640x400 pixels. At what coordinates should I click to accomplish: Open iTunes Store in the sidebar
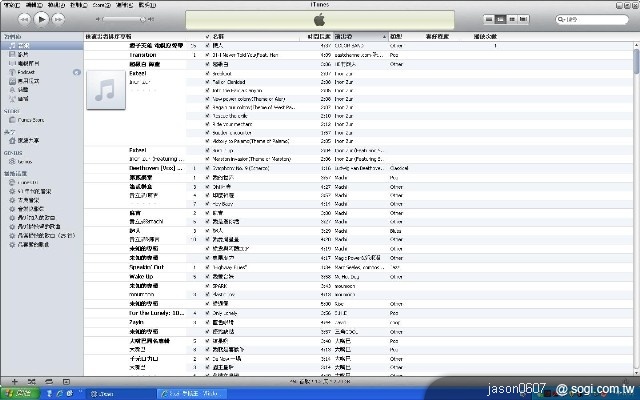click(x=29, y=119)
